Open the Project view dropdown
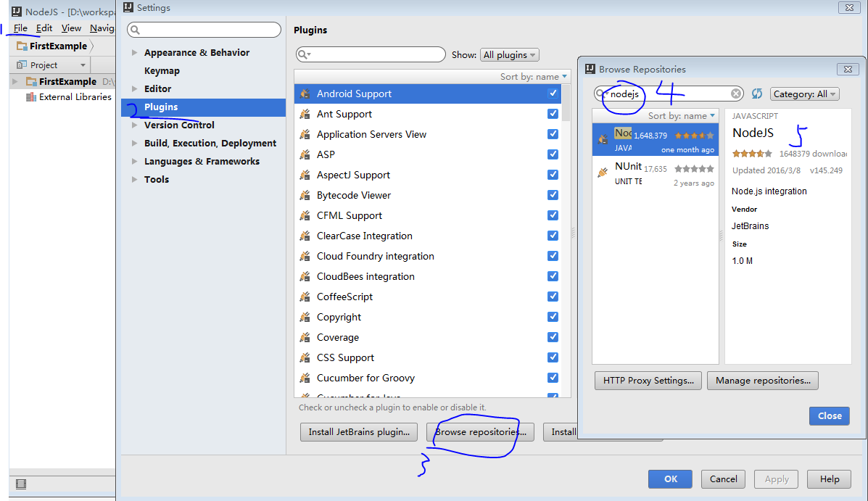 point(83,65)
